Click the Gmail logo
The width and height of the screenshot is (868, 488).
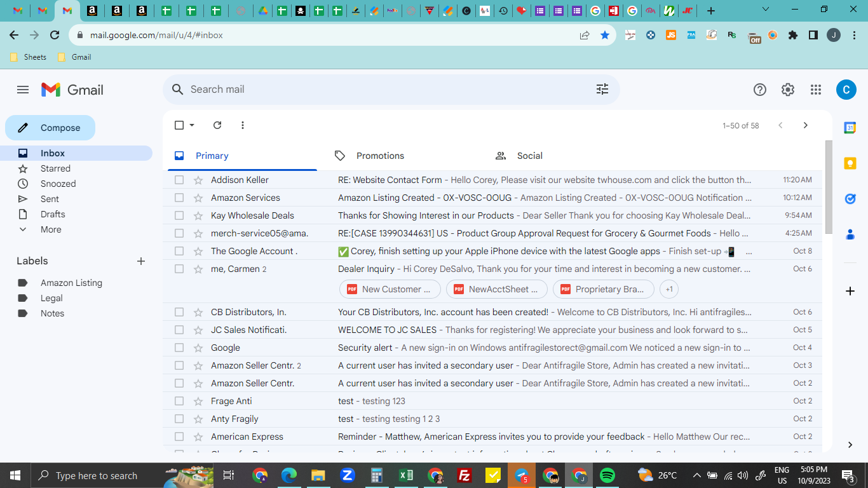click(x=72, y=90)
